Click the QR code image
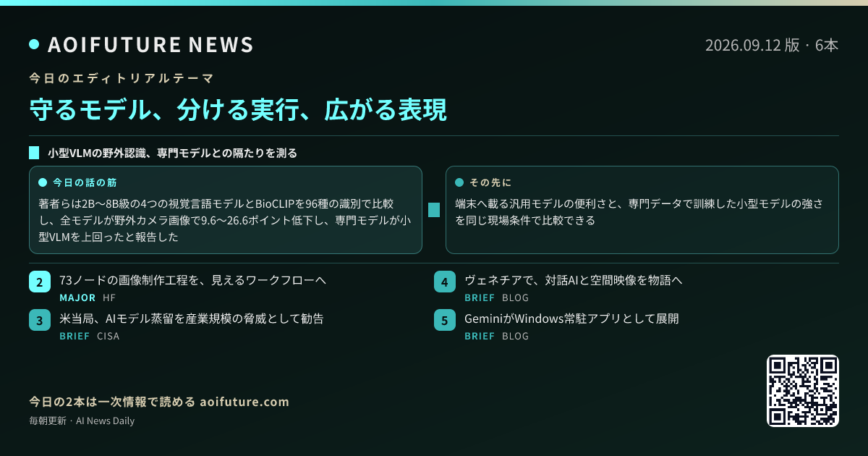The height and width of the screenshot is (456, 868). click(803, 391)
